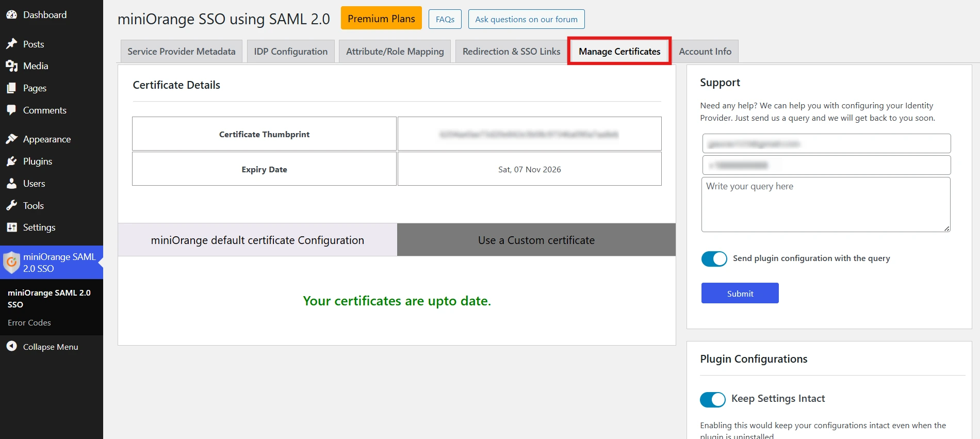Click the miniOrange shield logo icon
The image size is (980, 439).
pyautogui.click(x=11, y=263)
